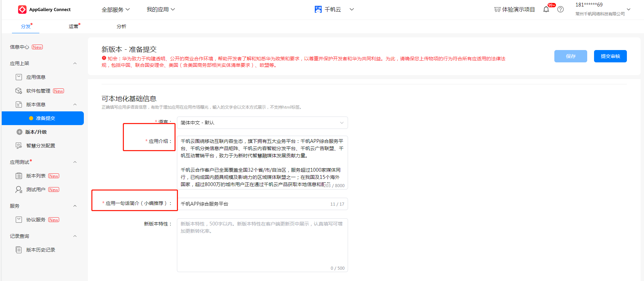Click into the 应用介绍 text area
Viewport: 644px width, 281px height.
pos(262,162)
